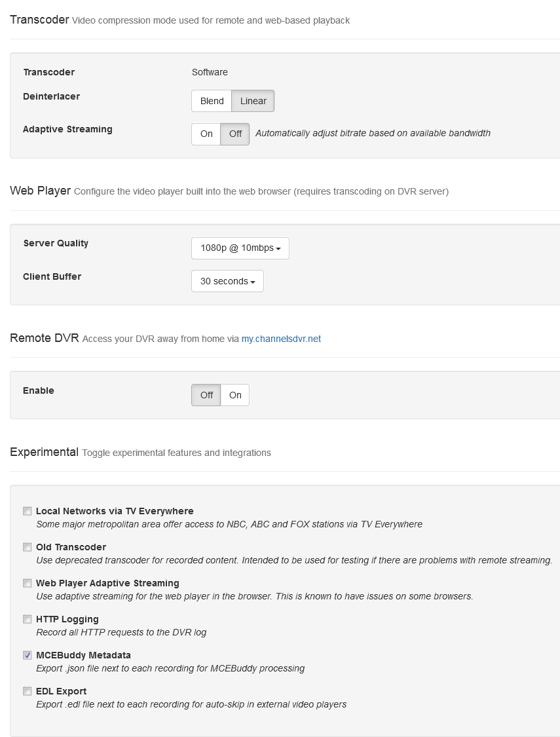This screenshot has width=560, height=737.
Task: Tick the HTTP Logging checkbox
Action: 28,619
